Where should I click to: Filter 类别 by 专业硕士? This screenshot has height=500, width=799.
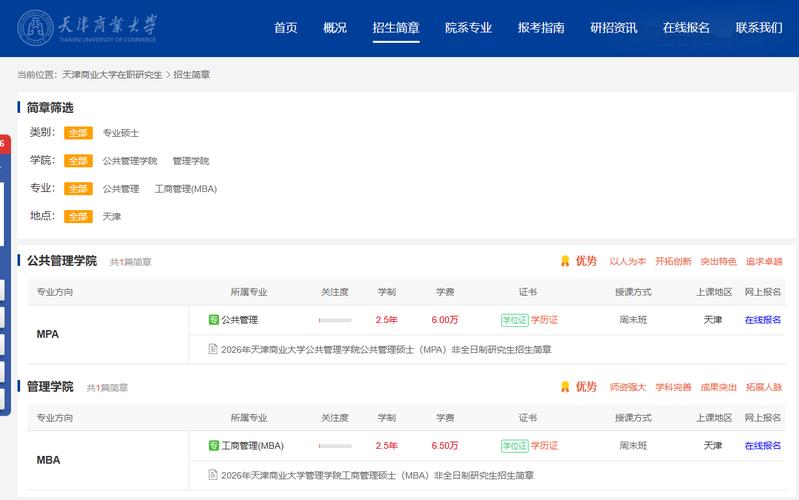(x=121, y=133)
